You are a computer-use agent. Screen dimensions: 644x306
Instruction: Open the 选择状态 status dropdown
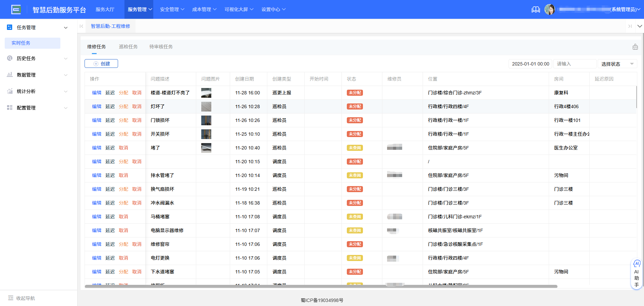pos(617,64)
